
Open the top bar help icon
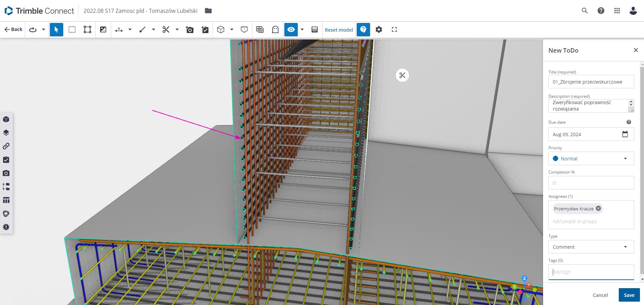point(601,11)
